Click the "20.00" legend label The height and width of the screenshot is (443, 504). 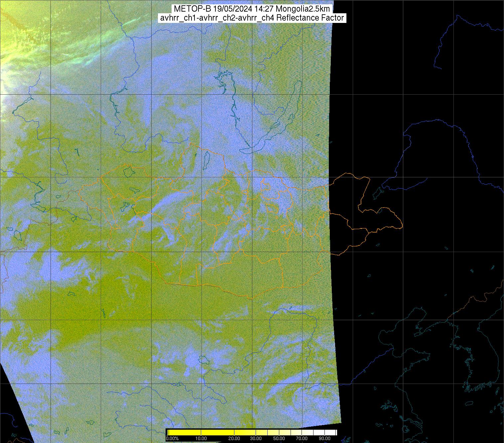click(234, 438)
